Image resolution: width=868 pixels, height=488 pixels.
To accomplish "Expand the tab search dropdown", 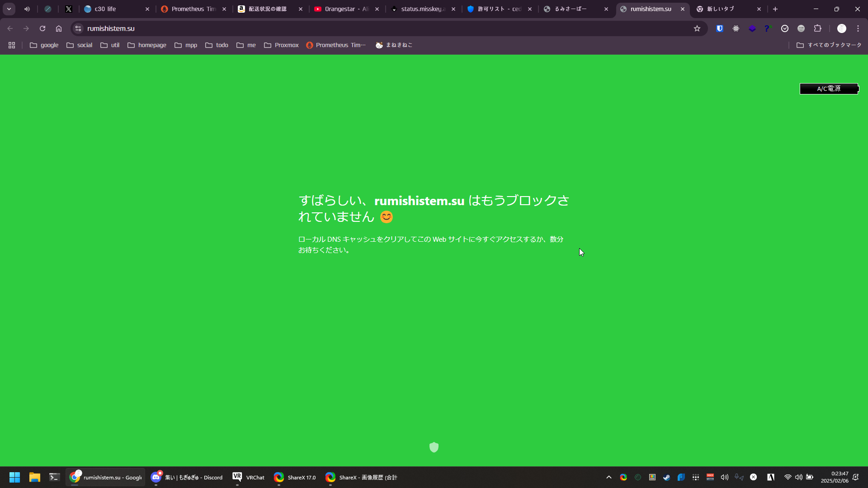I will coord(9,9).
